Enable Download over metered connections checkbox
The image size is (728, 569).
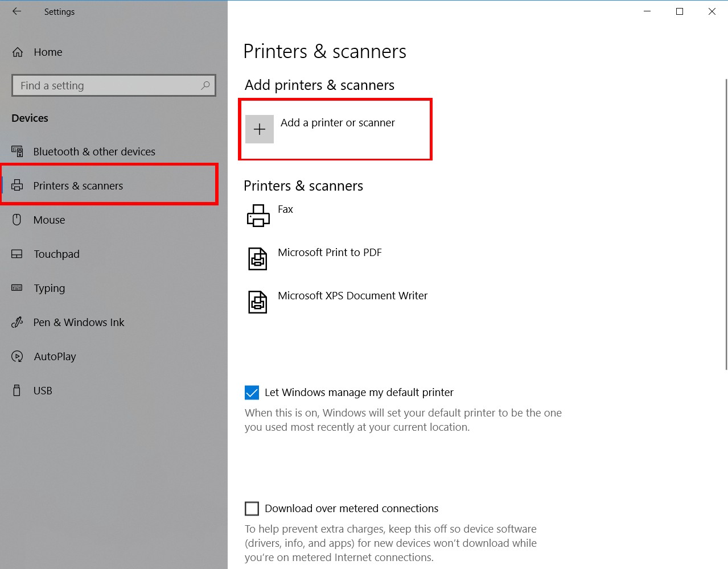[x=252, y=509]
